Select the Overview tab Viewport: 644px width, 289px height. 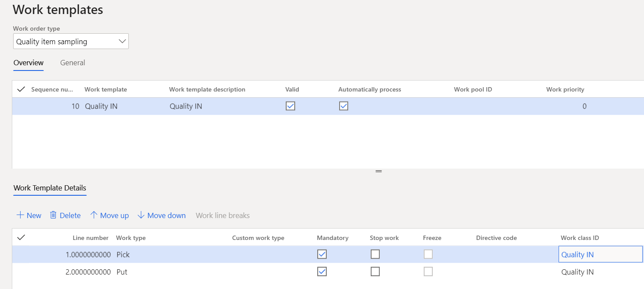(28, 63)
